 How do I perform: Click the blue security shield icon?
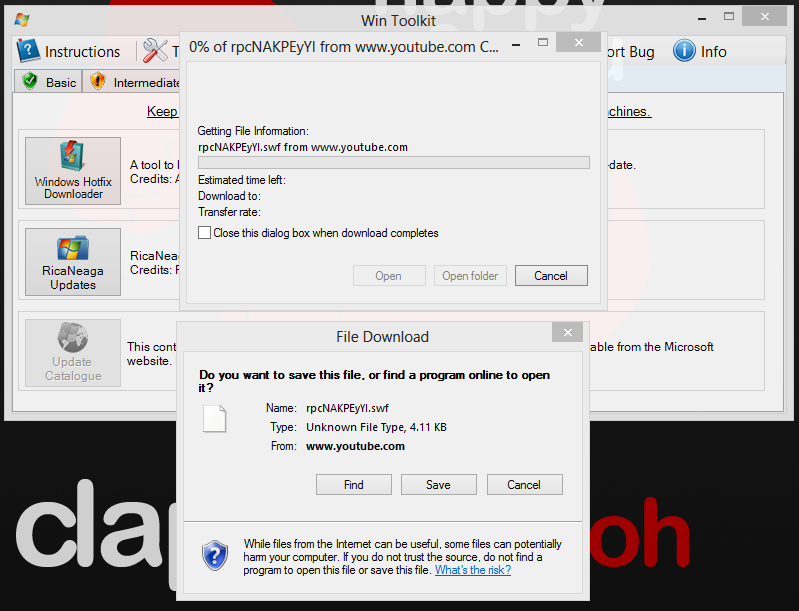[x=215, y=555]
